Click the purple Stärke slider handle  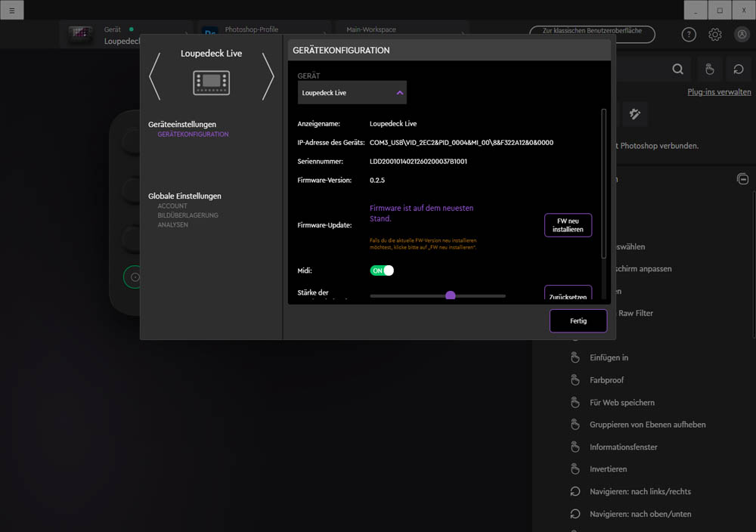click(451, 295)
